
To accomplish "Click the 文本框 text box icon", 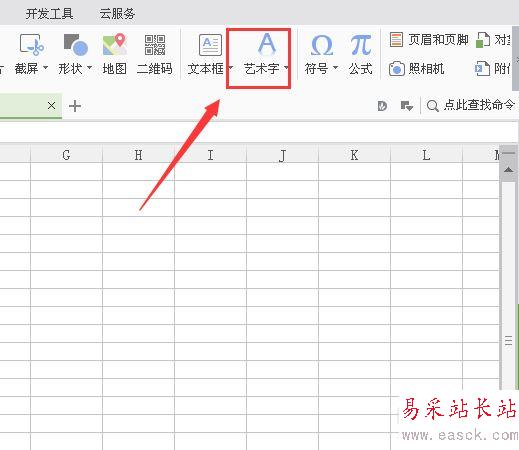I will [x=210, y=45].
